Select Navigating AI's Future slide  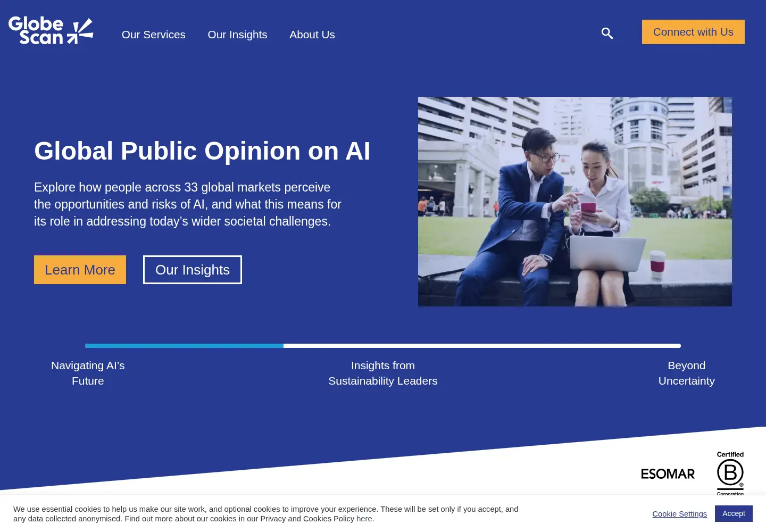[88, 373]
